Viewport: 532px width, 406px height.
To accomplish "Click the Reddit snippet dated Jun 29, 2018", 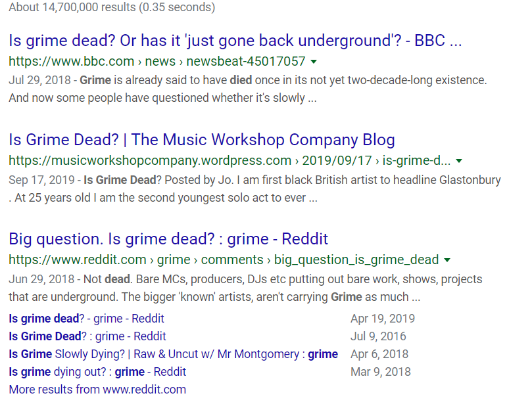I will pyautogui.click(x=245, y=288).
